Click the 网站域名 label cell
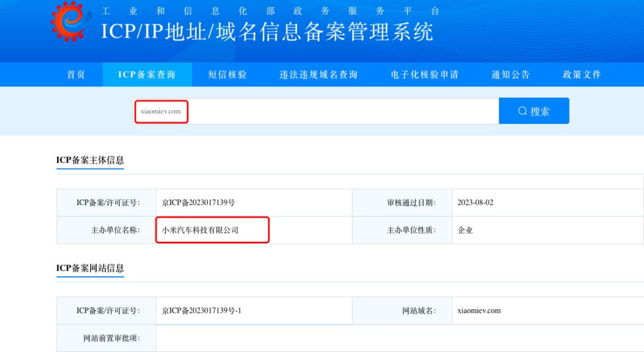 (402, 310)
